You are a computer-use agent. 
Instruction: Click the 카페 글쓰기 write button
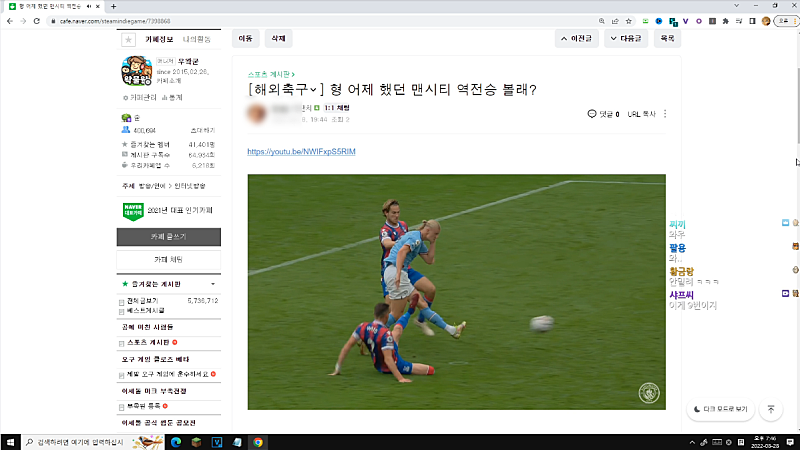(x=169, y=237)
